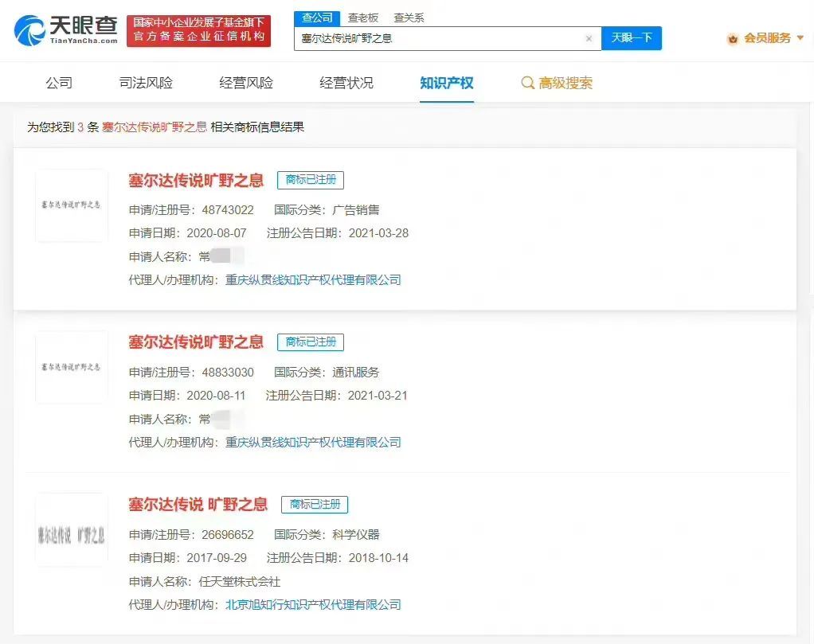Select registration number 48833030
The image size is (814, 644).
click(x=228, y=373)
